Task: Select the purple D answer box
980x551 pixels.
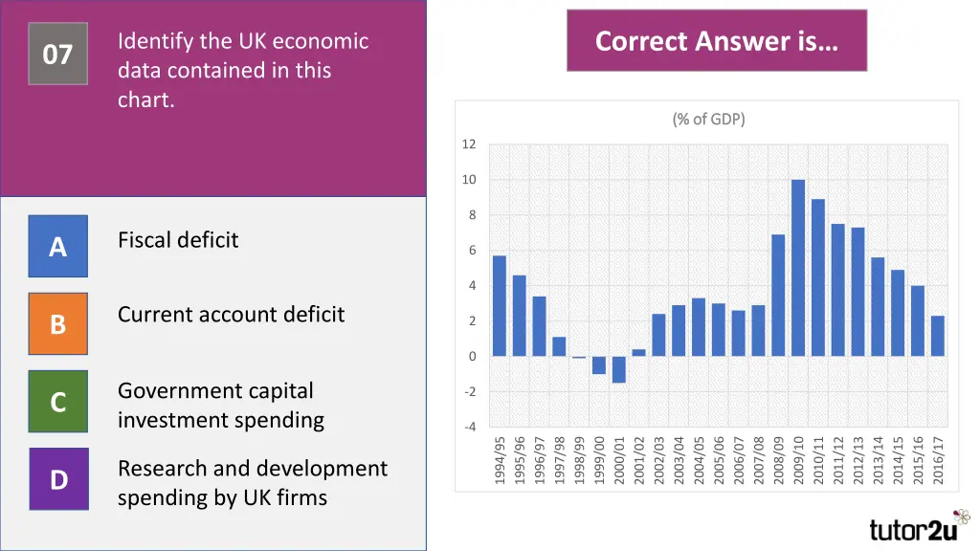Action: [x=58, y=479]
